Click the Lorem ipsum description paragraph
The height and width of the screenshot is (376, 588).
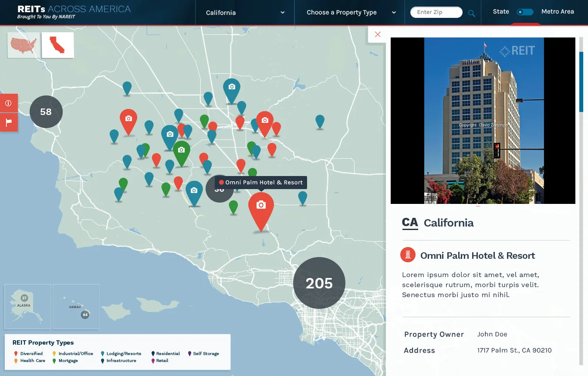pos(471,285)
